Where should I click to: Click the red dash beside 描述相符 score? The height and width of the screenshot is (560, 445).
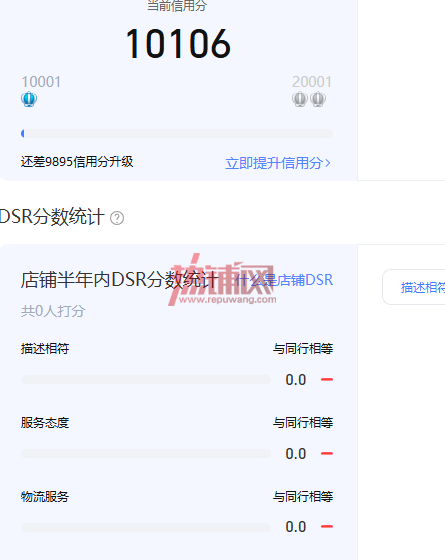click(x=327, y=379)
